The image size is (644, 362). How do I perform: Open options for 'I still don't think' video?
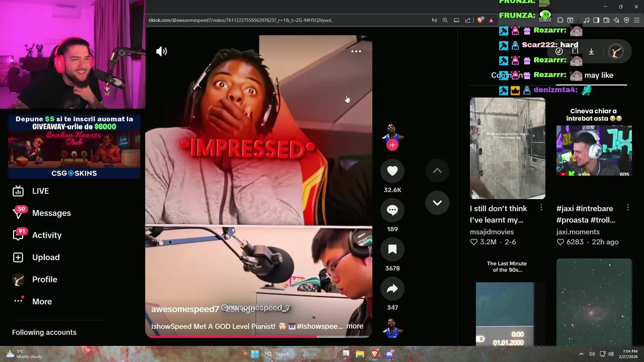(541, 208)
